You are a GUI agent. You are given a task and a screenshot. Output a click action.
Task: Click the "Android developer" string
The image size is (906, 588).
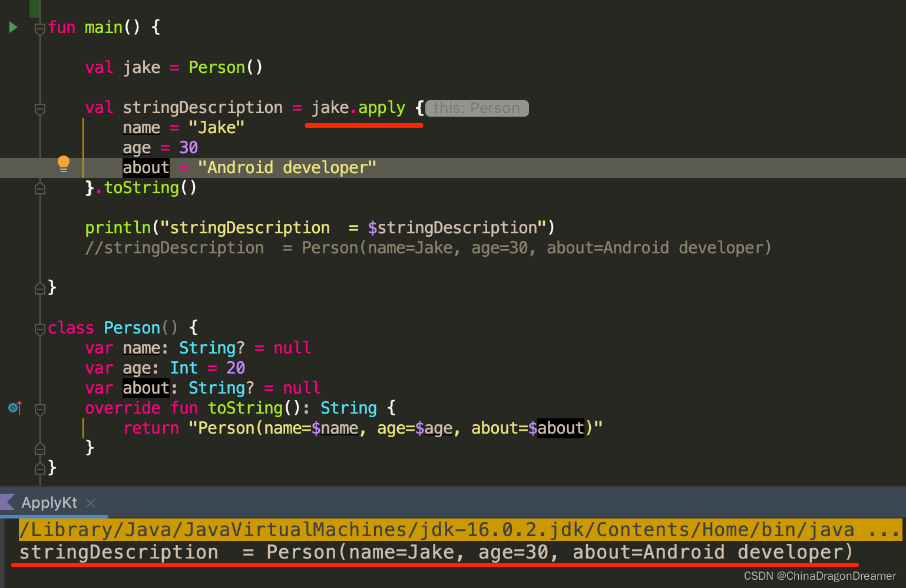click(x=287, y=167)
